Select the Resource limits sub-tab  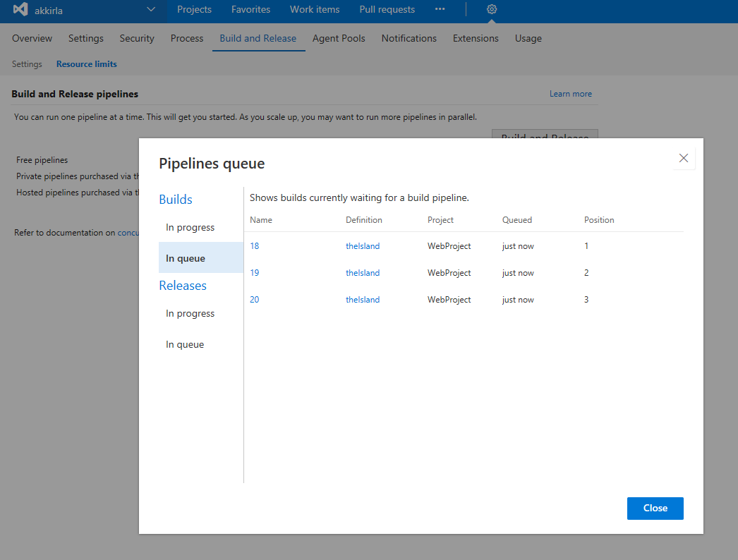(x=87, y=64)
